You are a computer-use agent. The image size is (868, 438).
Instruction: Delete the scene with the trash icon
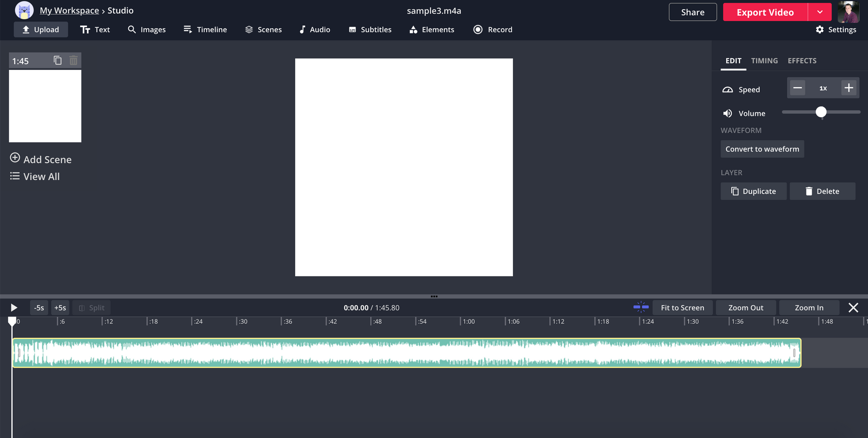pyautogui.click(x=73, y=60)
